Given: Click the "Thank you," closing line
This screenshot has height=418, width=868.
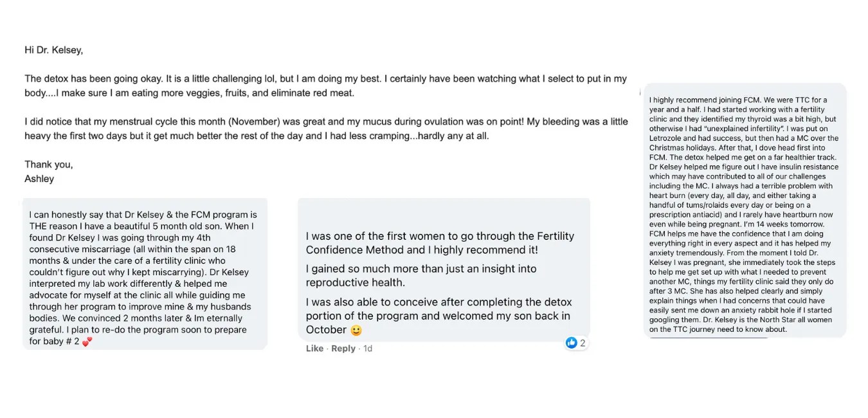Looking at the screenshot, I should tap(49, 165).
